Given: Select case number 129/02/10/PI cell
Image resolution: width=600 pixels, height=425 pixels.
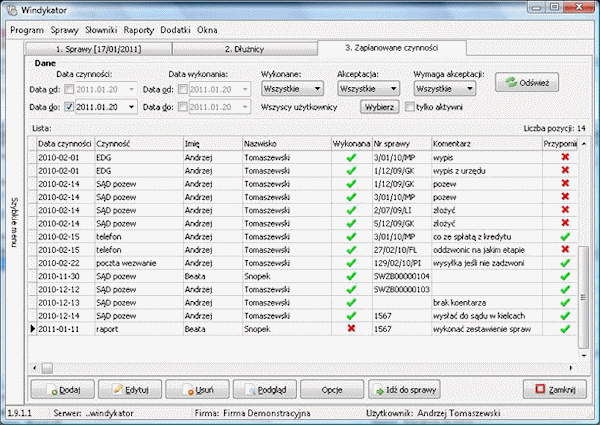Looking at the screenshot, I should tap(401, 263).
